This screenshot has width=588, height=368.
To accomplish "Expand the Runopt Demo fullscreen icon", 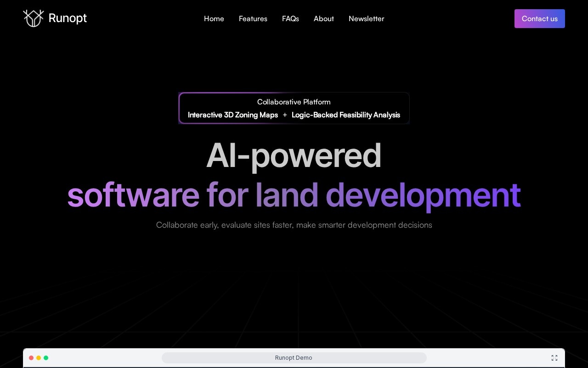I will click(554, 358).
